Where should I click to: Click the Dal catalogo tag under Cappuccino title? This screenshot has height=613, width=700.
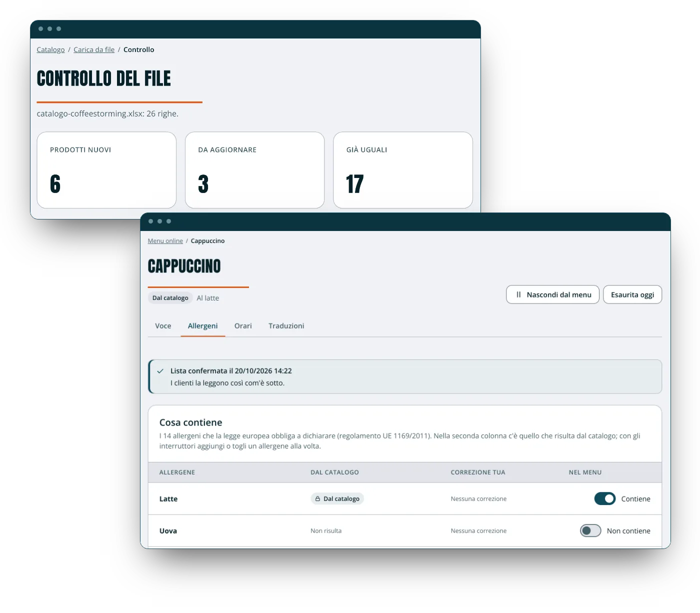(170, 297)
